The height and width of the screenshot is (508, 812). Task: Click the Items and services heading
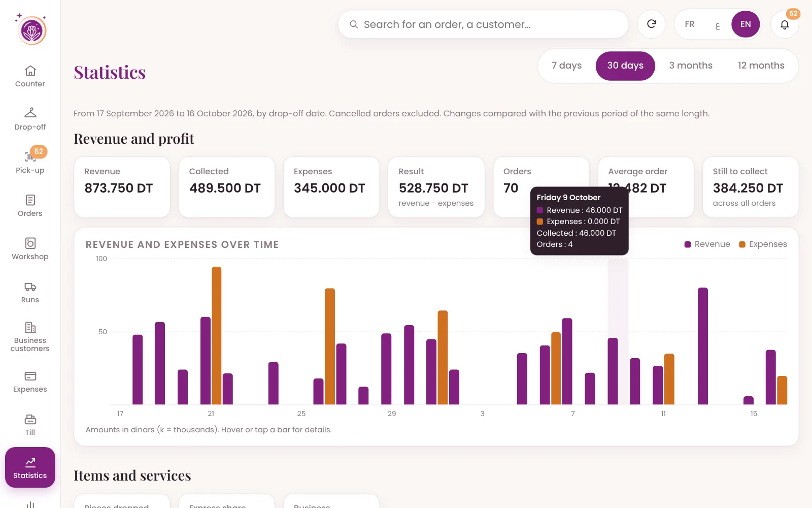pyautogui.click(x=132, y=475)
